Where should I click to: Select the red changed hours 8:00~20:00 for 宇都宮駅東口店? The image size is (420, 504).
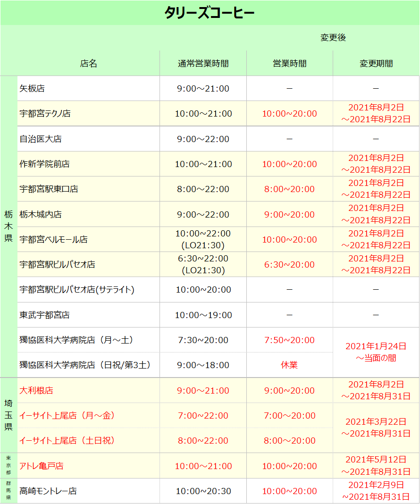[290, 189]
